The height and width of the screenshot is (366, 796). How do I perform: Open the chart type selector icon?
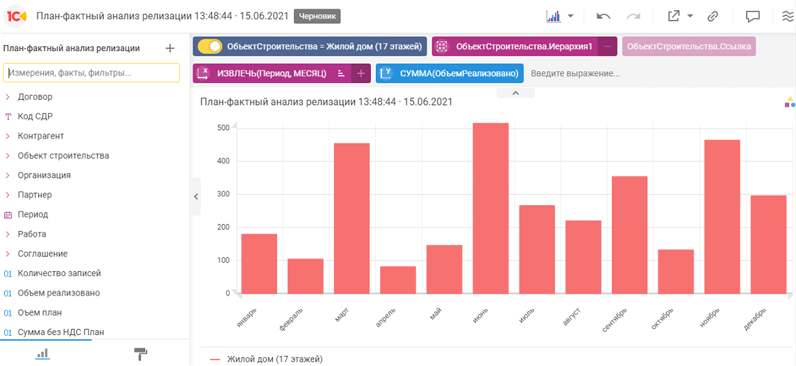click(553, 16)
